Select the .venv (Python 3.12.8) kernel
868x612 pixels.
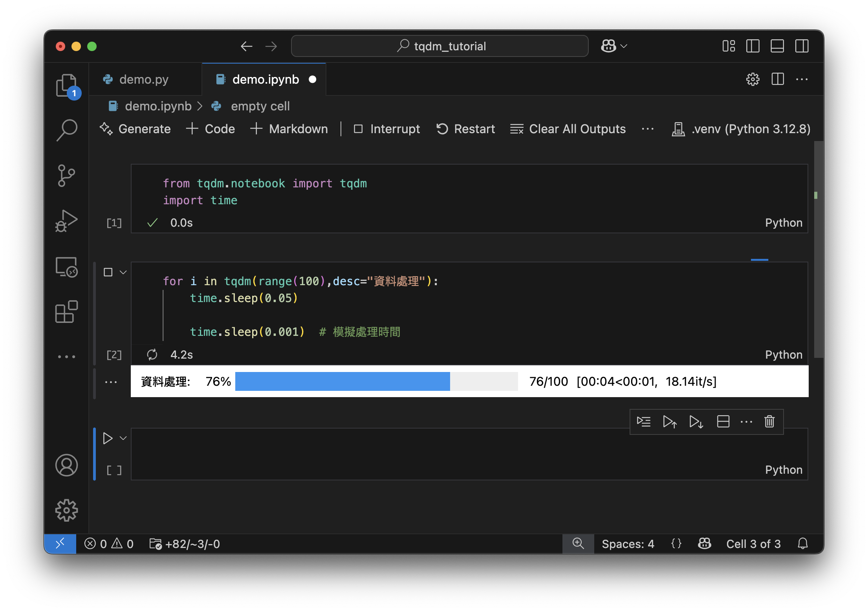point(741,129)
